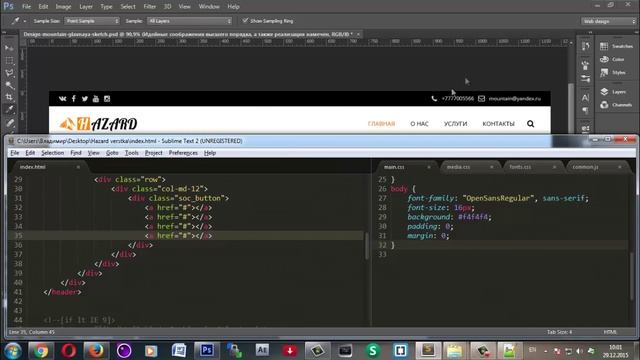The width and height of the screenshot is (640, 360).
Task: Close the Photoshop document tab
Action: (x=358, y=34)
